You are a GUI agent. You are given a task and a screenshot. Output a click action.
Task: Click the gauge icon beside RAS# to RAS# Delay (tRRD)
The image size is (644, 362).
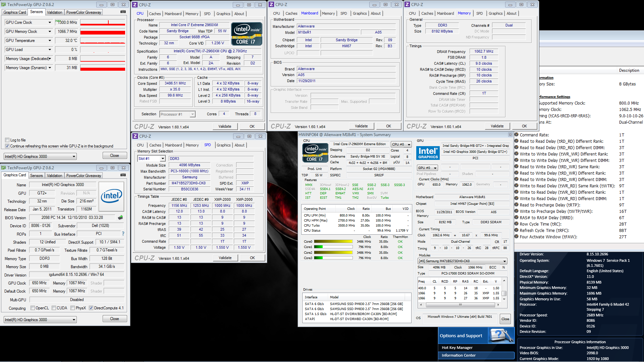point(517,218)
